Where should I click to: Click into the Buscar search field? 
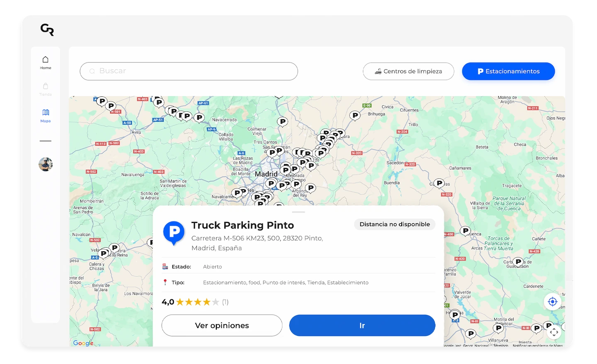click(189, 71)
